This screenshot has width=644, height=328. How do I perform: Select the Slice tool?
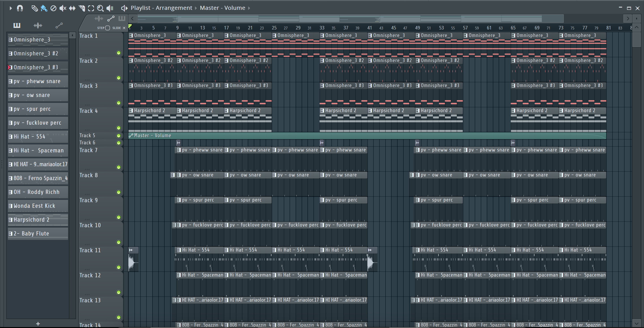coord(82,8)
